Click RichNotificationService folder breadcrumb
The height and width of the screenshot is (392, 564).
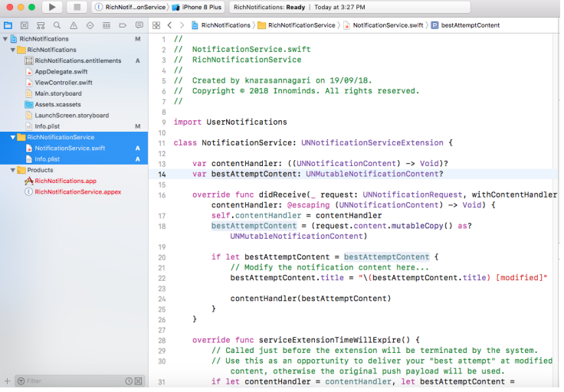(x=297, y=25)
